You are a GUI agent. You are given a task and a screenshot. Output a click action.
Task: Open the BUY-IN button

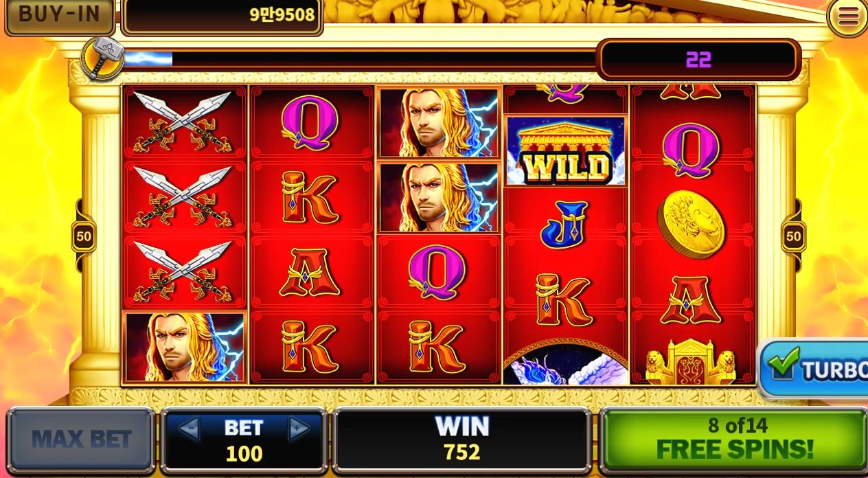pyautogui.click(x=60, y=15)
